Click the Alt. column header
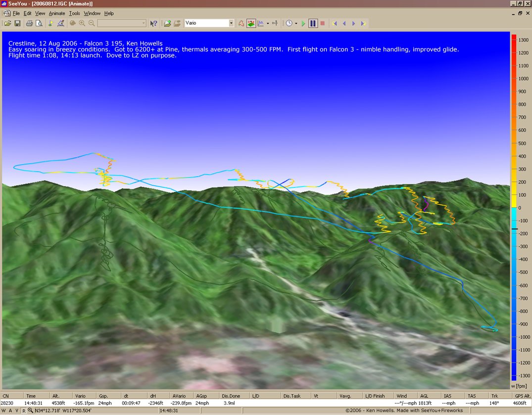The image size is (532, 415). pos(56,396)
